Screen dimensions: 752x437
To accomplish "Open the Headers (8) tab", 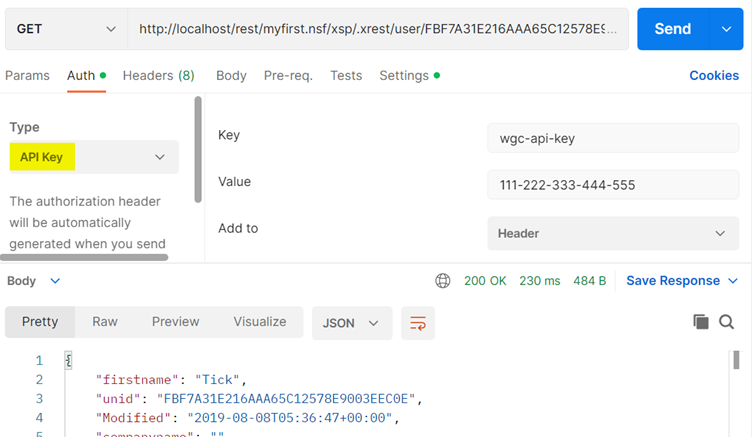I will 158,76.
